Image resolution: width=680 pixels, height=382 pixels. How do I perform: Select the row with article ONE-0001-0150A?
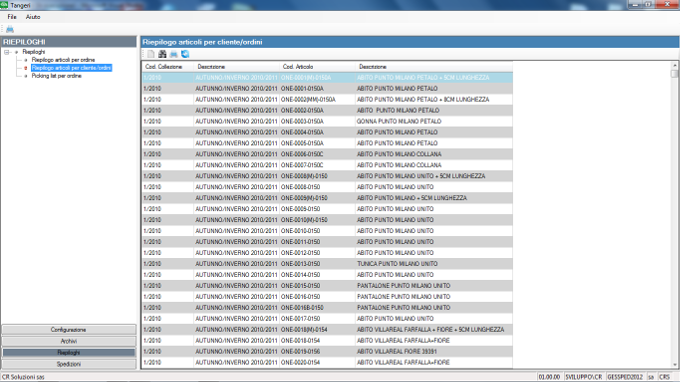tap(327, 88)
